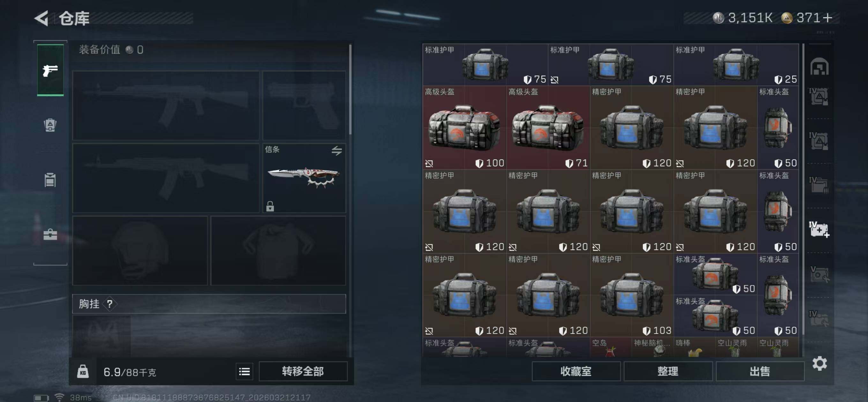Toggle the weight lock KG icon
The image size is (868, 402).
point(83,371)
